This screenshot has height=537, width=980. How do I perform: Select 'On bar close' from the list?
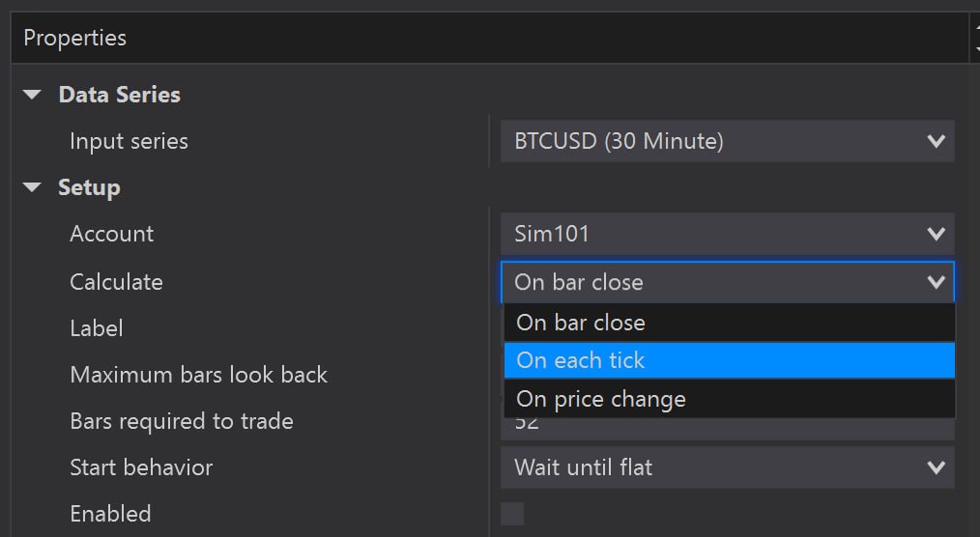729,323
